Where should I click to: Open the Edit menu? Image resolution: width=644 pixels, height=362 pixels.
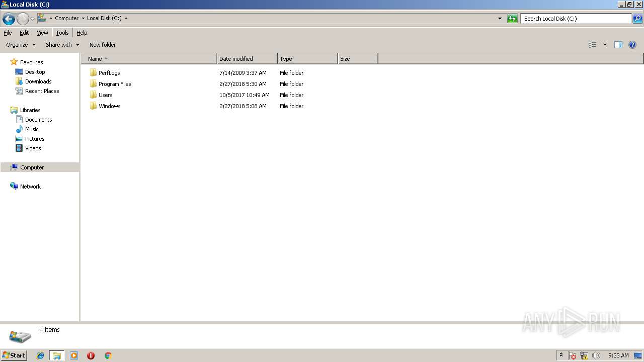pos(24,33)
